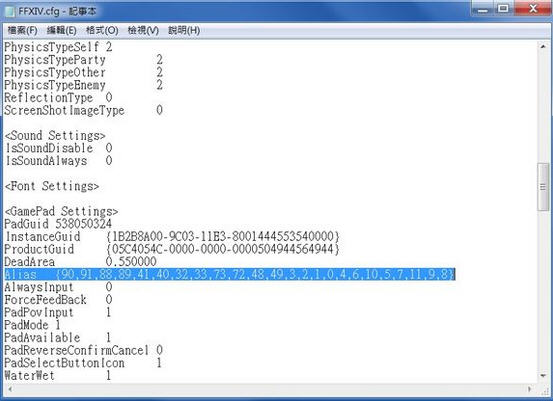Click the window resize grip corner

click(x=543, y=389)
